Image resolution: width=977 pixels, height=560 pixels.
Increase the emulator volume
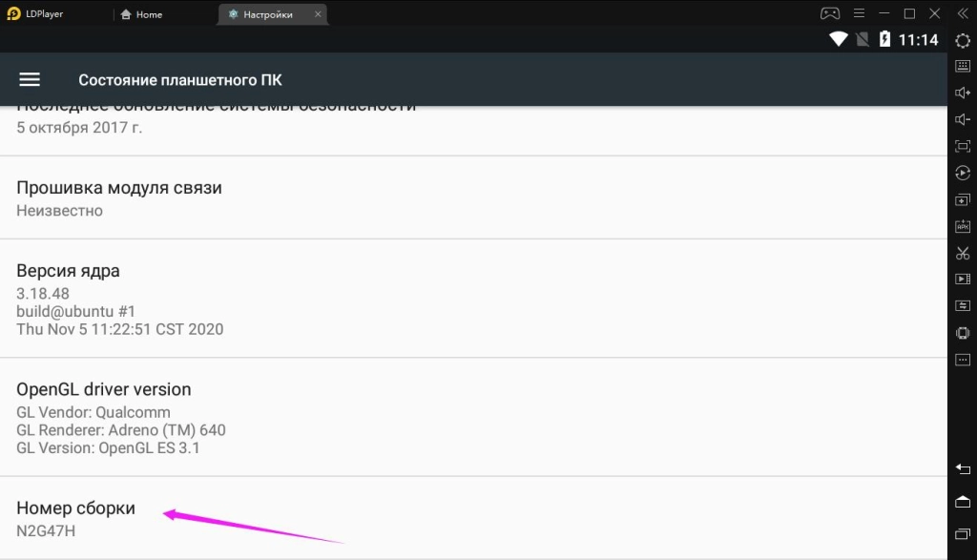pos(963,93)
